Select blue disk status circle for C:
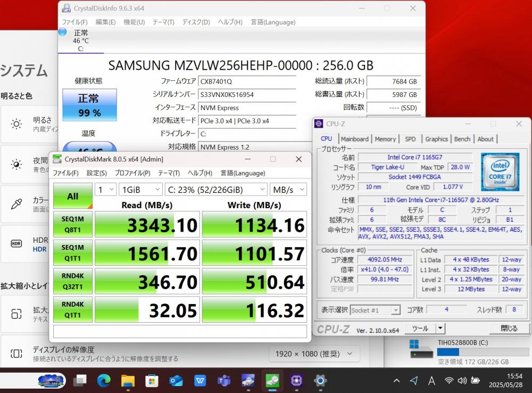 click(x=63, y=32)
